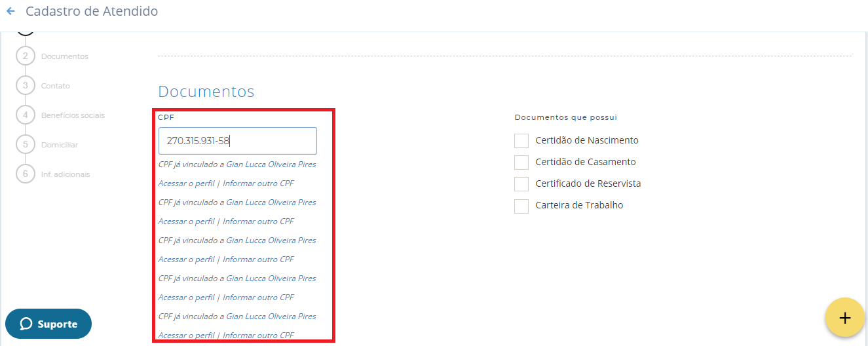Viewport: 868px width, 346px height.
Task: Open the Suporte chat button
Action: coord(48,324)
